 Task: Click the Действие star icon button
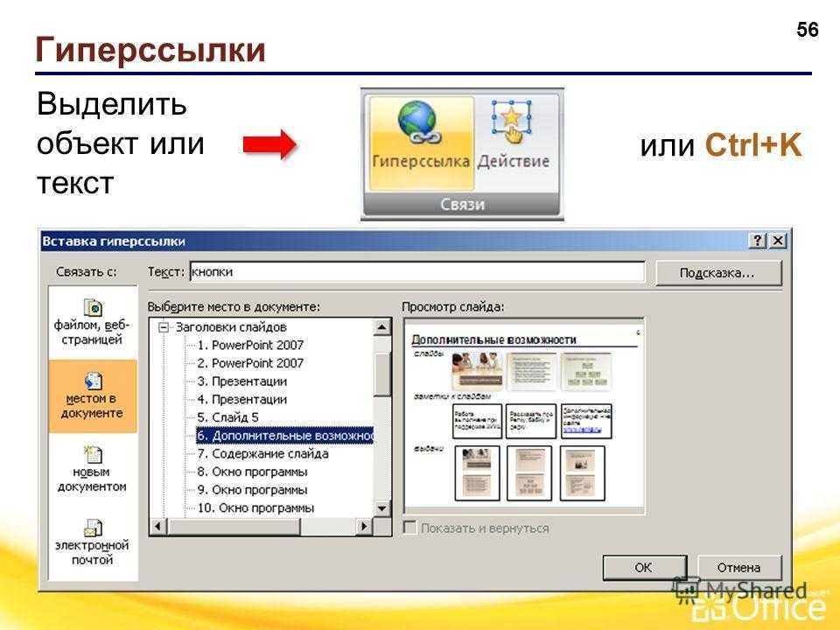514,143
